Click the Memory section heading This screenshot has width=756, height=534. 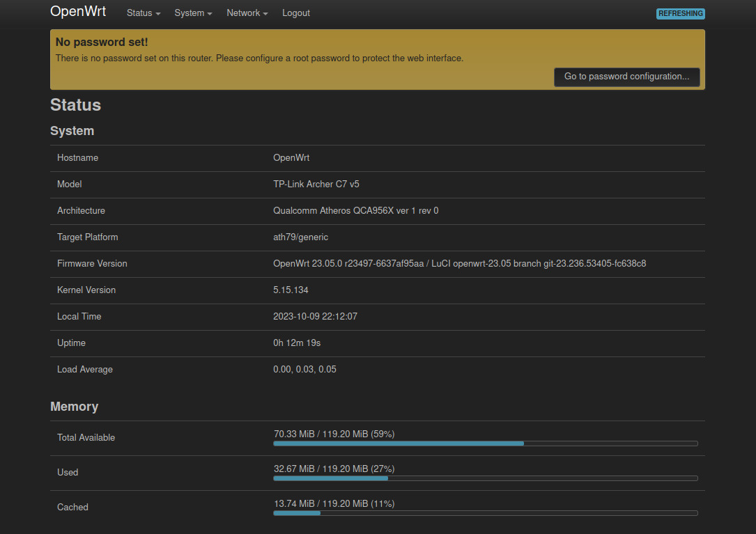75,407
